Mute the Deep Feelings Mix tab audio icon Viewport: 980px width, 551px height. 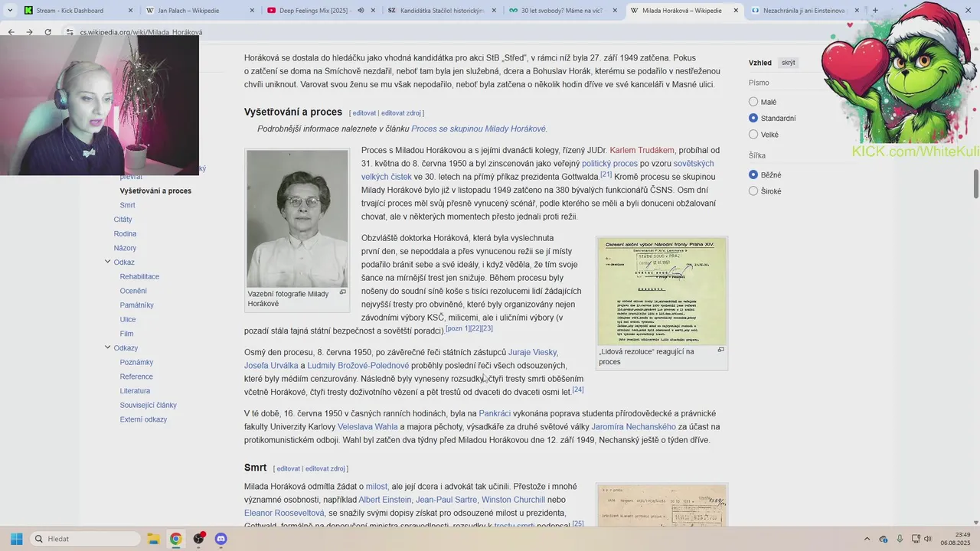361,11
